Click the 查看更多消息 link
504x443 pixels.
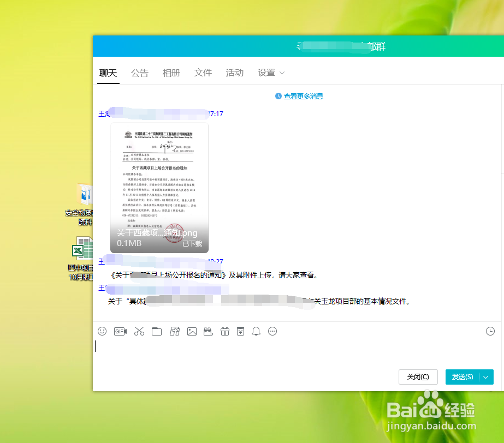point(303,96)
